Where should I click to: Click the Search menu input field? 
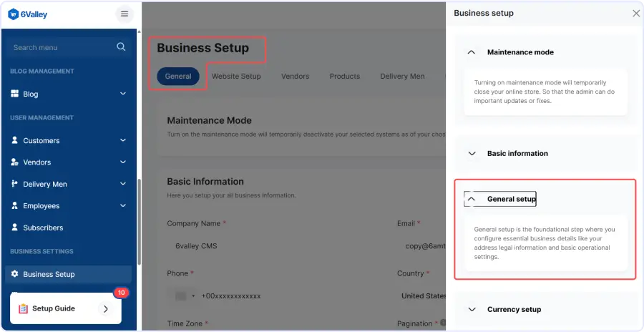pos(61,47)
